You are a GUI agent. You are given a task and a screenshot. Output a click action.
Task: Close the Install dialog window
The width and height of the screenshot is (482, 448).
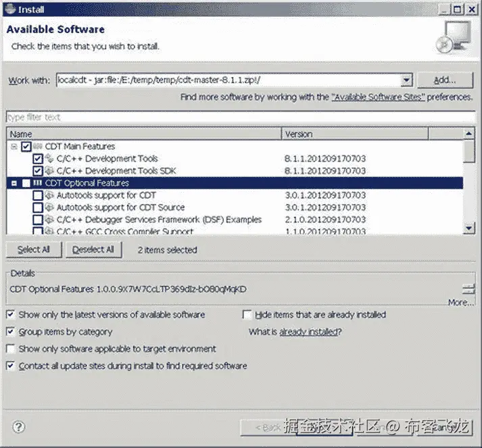tap(472, 9)
